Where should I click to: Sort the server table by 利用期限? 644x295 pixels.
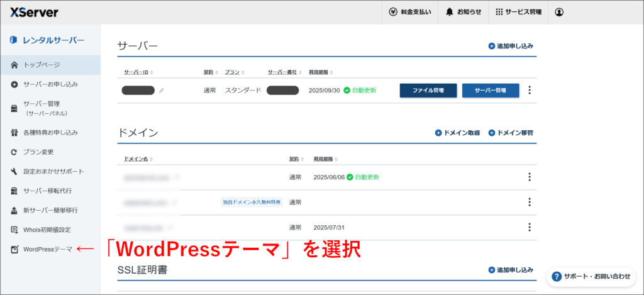(x=321, y=72)
